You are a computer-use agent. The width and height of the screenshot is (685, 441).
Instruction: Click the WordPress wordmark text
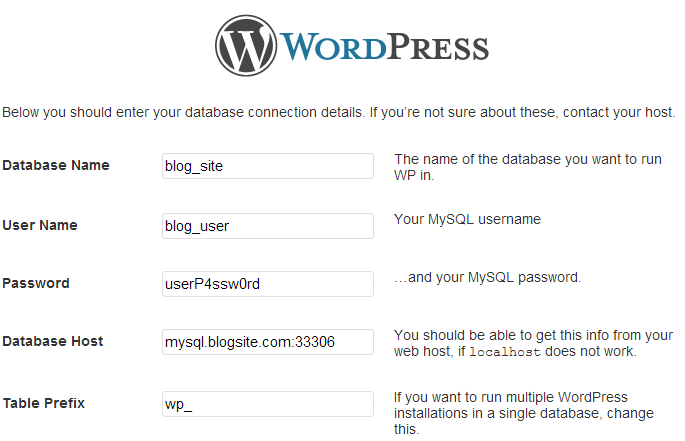(x=384, y=47)
